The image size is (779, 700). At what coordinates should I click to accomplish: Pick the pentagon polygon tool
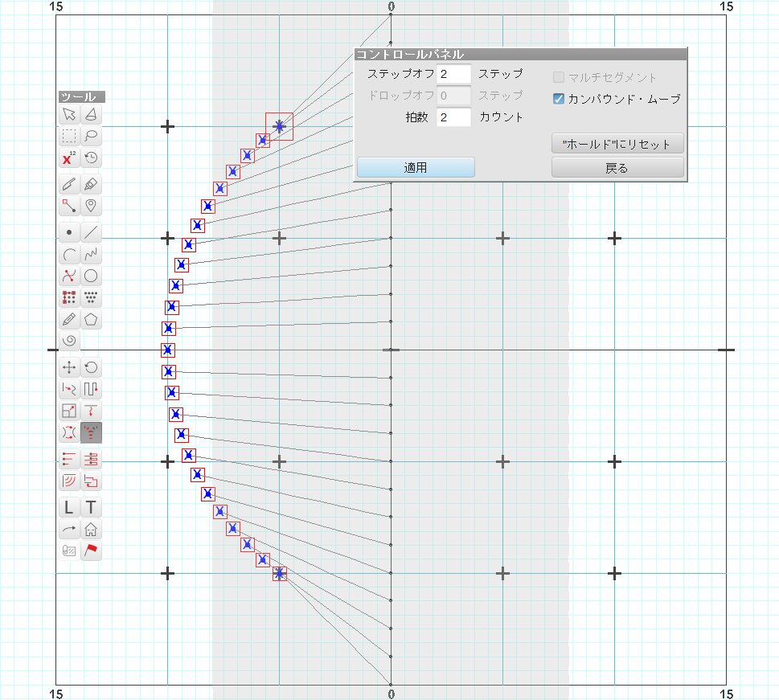[x=92, y=319]
